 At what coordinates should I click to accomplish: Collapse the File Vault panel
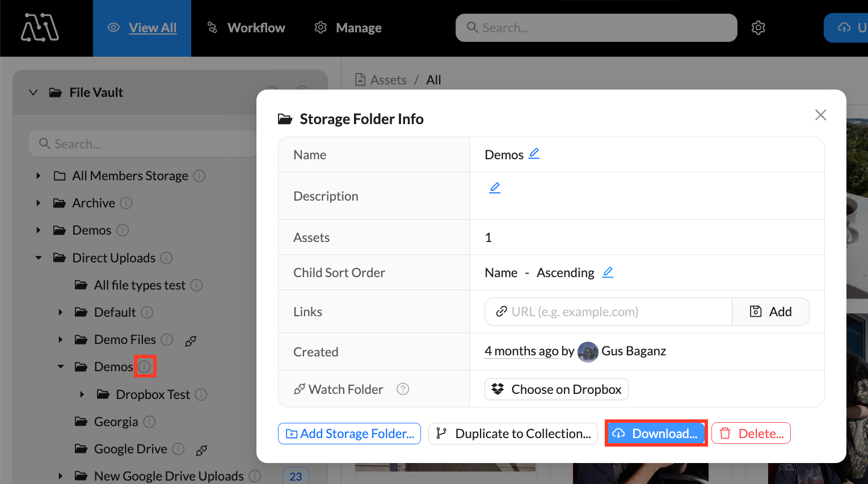pos(33,92)
